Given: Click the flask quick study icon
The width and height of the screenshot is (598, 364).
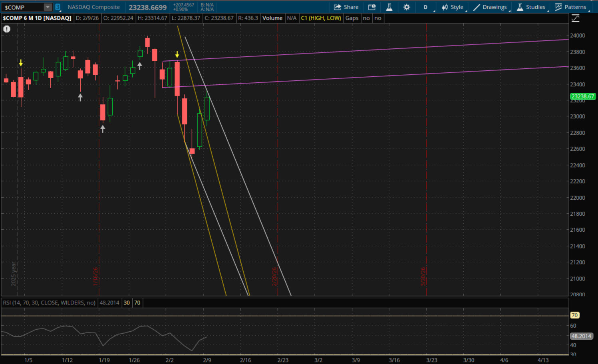Looking at the screenshot, I should coord(389,7).
